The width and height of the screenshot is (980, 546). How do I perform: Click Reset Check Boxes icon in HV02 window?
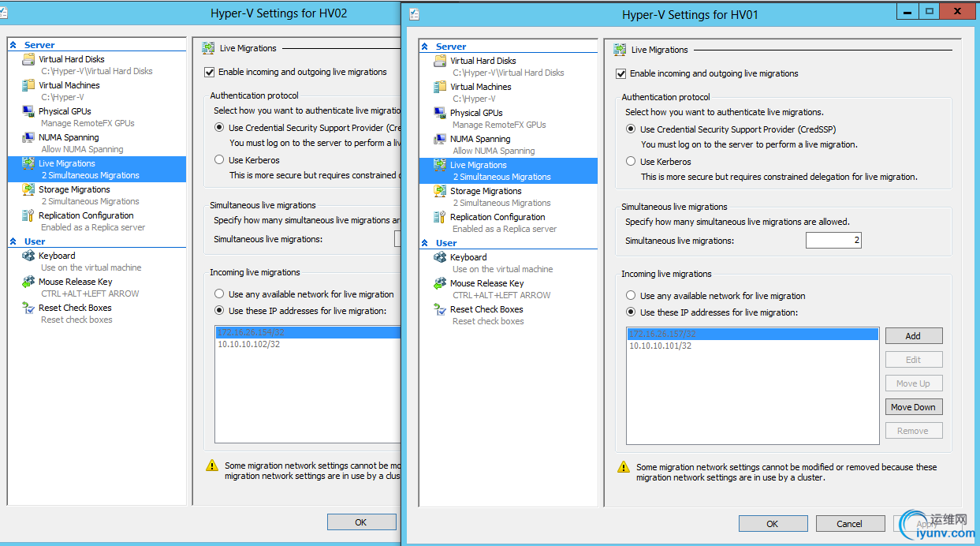[28, 308]
